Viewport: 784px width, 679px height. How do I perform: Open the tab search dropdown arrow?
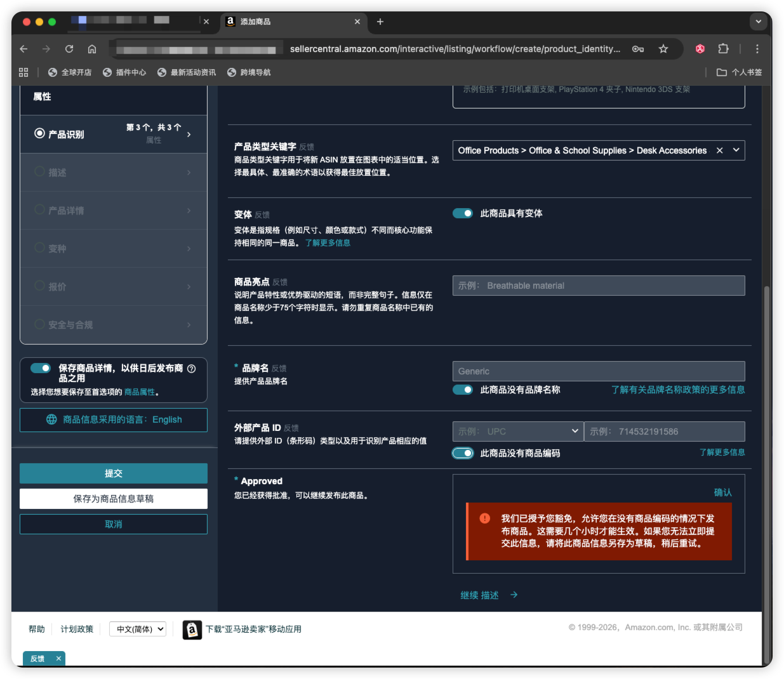(x=759, y=22)
